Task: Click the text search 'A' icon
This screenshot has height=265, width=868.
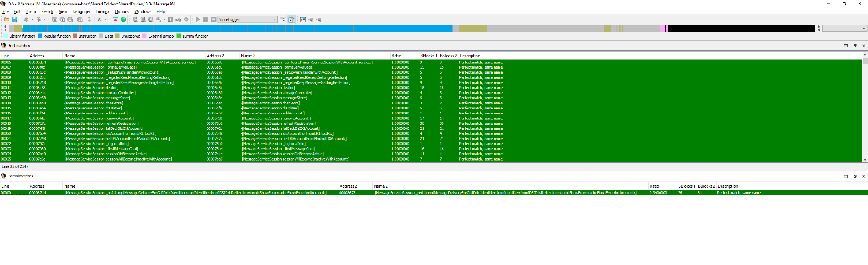Action: [x=99, y=19]
